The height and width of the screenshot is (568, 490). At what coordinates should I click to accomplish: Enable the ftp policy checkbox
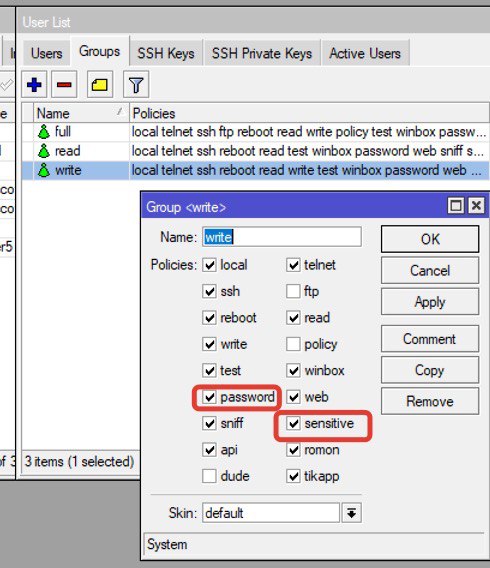[293, 292]
